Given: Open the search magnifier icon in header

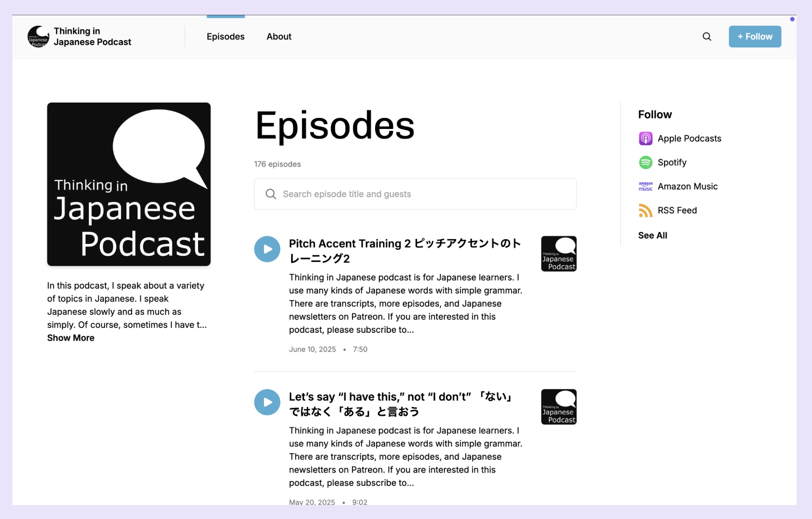Looking at the screenshot, I should coord(707,37).
